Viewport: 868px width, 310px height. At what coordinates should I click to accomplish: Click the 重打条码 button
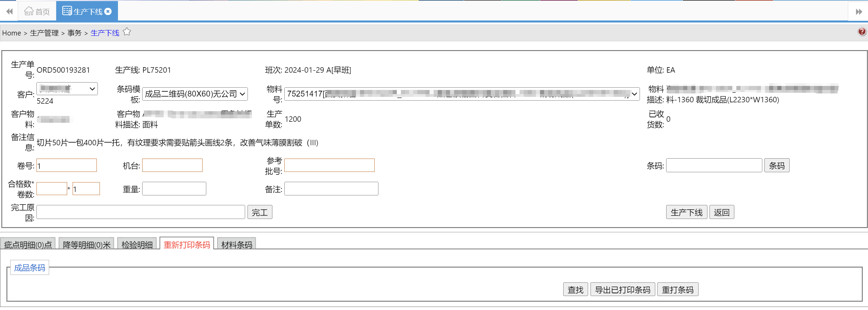pos(678,290)
